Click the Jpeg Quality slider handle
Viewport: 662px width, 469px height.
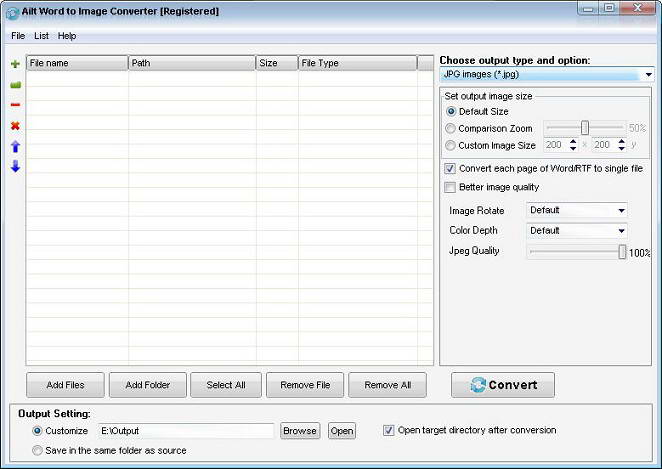622,252
